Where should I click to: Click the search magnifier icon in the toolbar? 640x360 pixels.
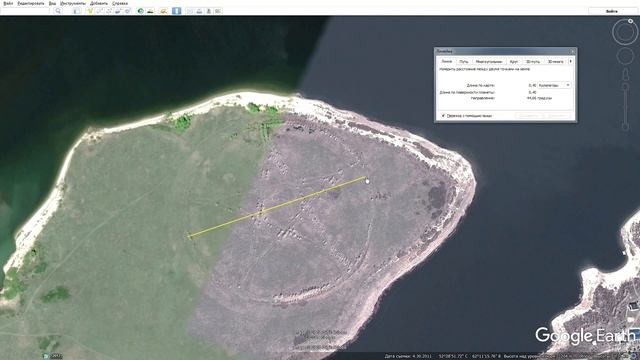tap(58, 11)
